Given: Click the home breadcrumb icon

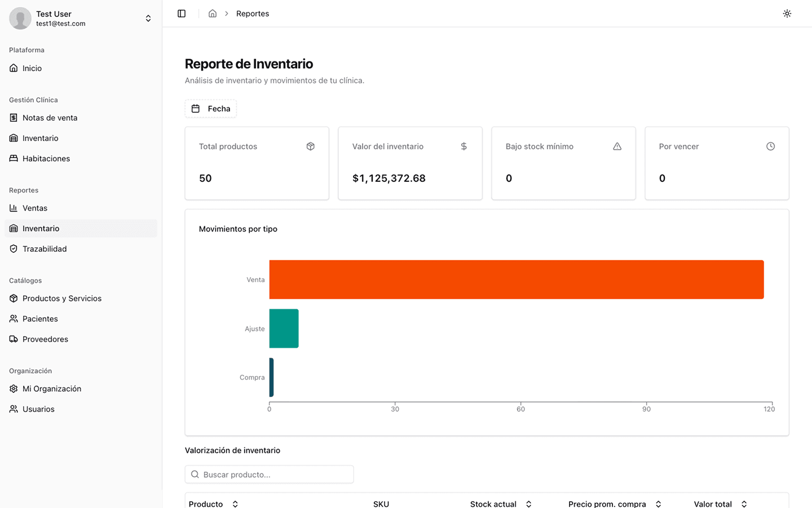Looking at the screenshot, I should [213, 14].
